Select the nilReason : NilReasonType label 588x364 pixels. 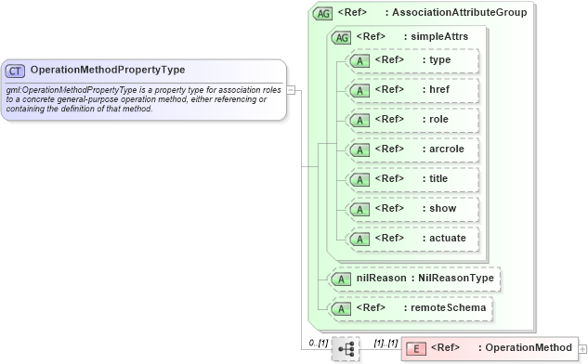(425, 278)
